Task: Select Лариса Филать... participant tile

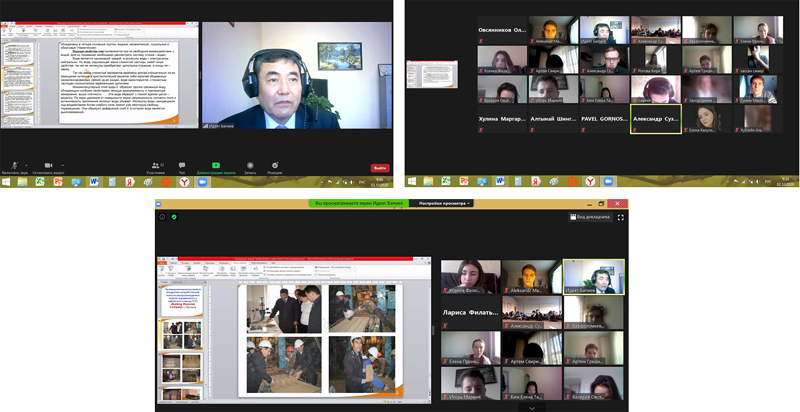Action: (x=470, y=313)
